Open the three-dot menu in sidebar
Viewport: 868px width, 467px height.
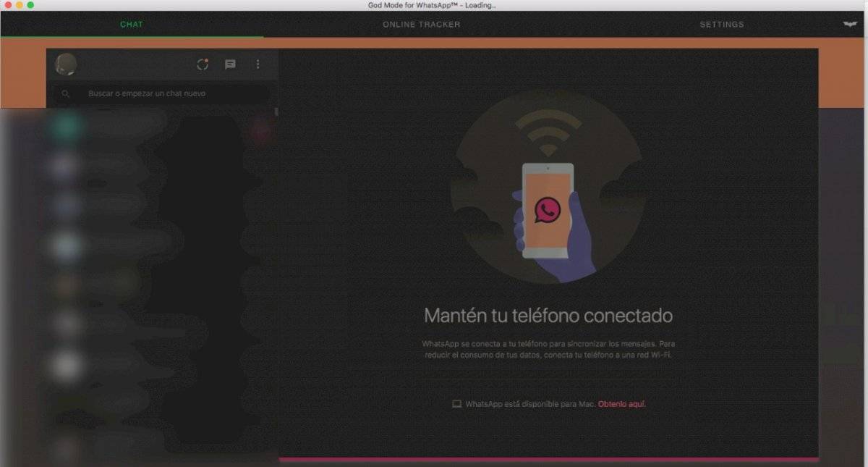258,64
